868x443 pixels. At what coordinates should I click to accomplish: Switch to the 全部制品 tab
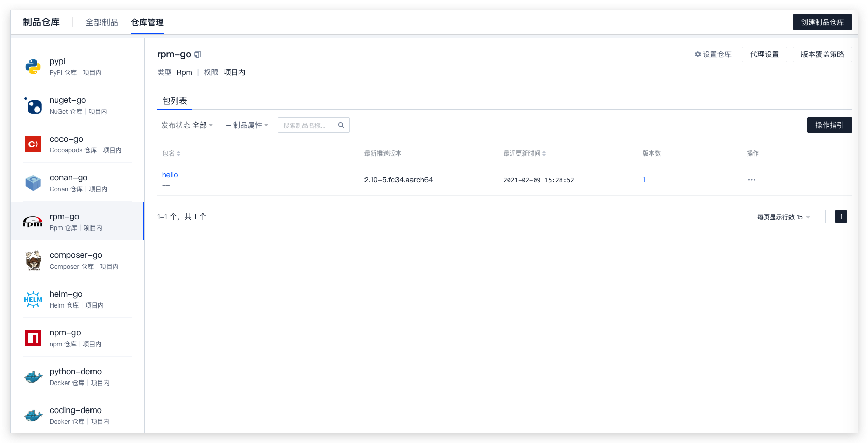pos(102,22)
